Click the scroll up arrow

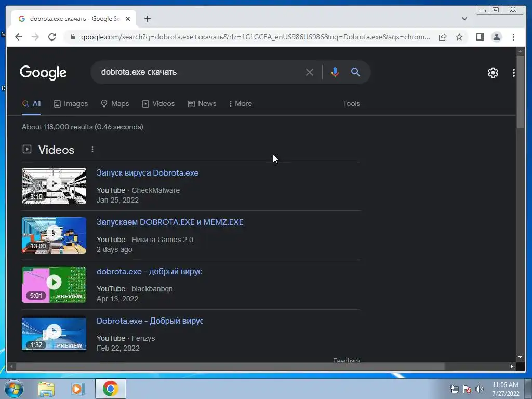pos(520,51)
